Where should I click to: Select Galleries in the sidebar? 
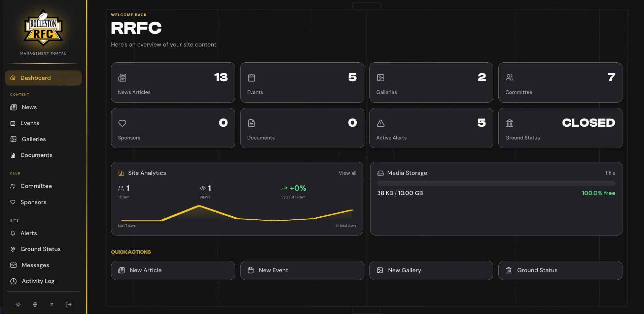click(43, 139)
